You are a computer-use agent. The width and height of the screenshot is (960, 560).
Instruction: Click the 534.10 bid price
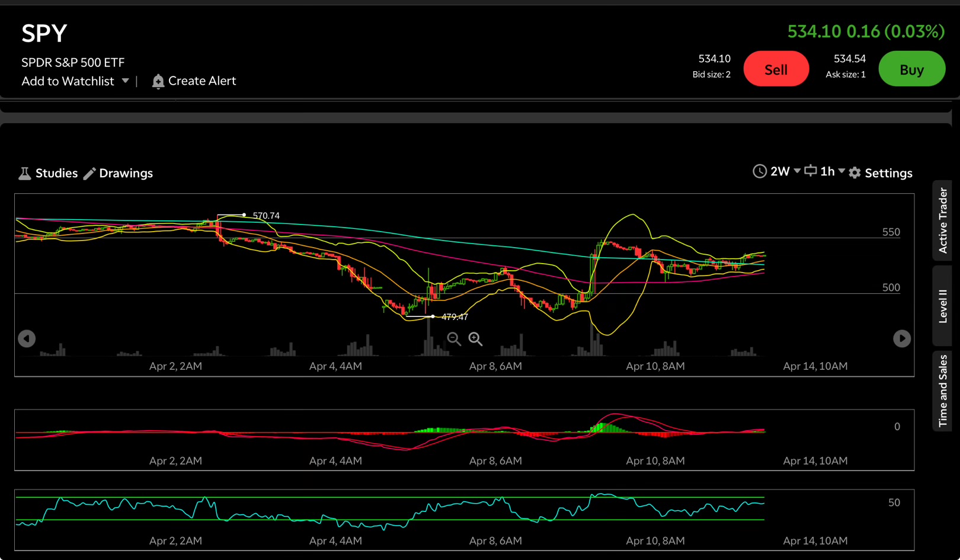[714, 59]
